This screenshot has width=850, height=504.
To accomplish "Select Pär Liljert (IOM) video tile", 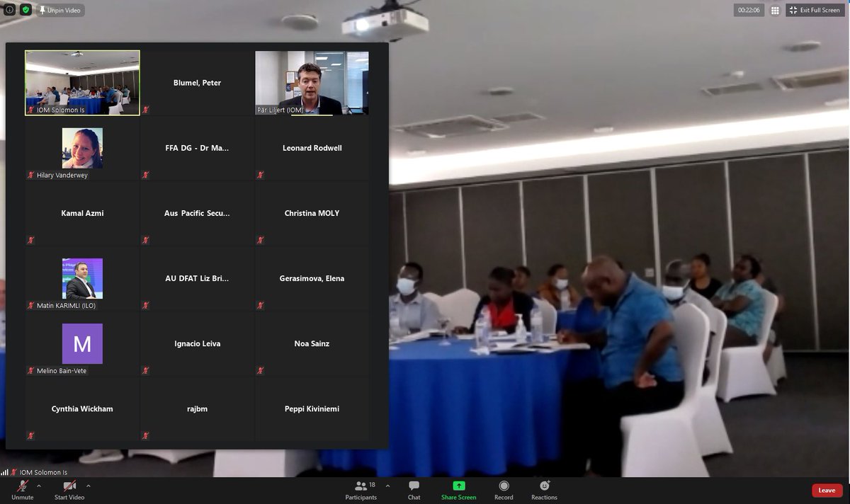I will pyautogui.click(x=312, y=83).
